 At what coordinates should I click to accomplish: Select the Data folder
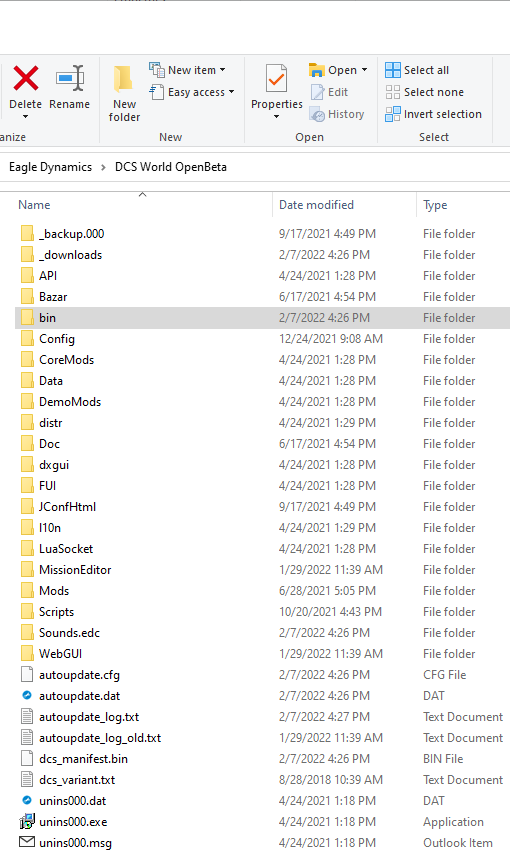pyautogui.click(x=51, y=380)
